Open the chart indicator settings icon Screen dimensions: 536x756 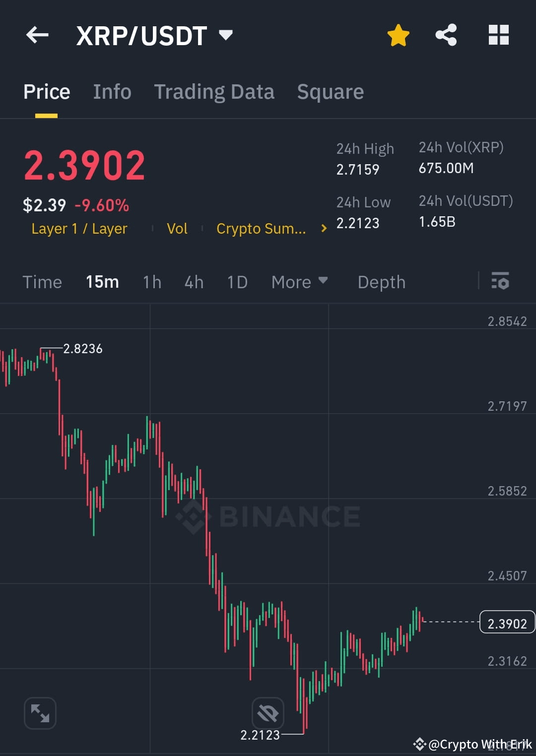point(500,282)
